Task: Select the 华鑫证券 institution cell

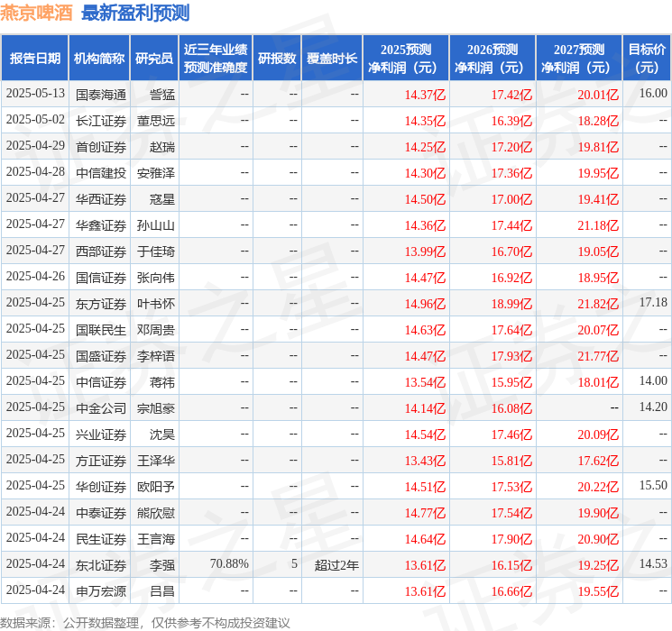Action: (x=101, y=225)
